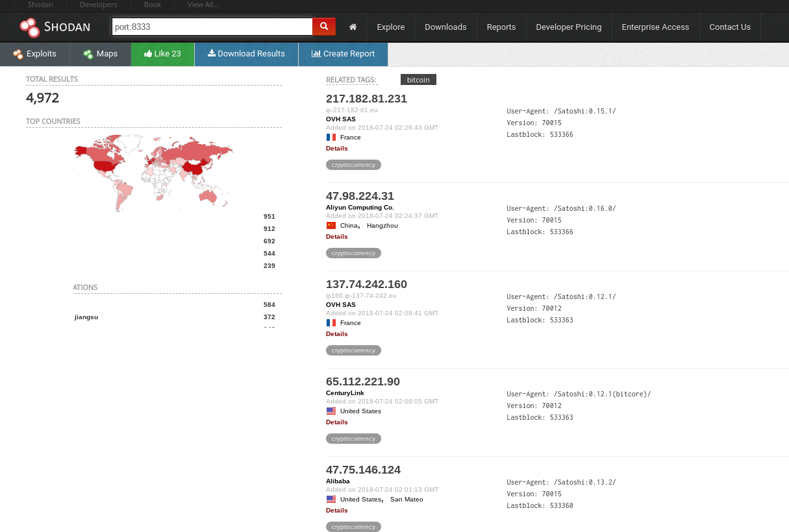Click cryptocurrency tag under 137.74.242.160
The width and height of the screenshot is (789, 532).
353,350
